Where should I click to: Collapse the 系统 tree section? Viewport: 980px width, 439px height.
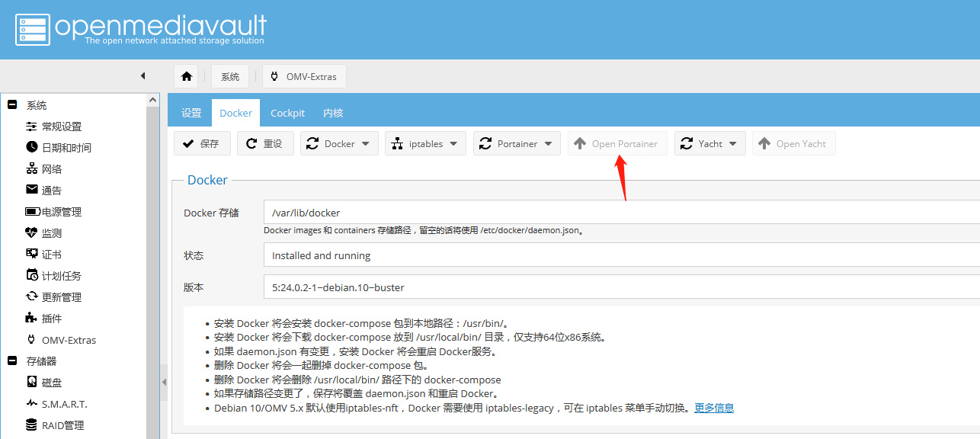pyautogui.click(x=12, y=105)
